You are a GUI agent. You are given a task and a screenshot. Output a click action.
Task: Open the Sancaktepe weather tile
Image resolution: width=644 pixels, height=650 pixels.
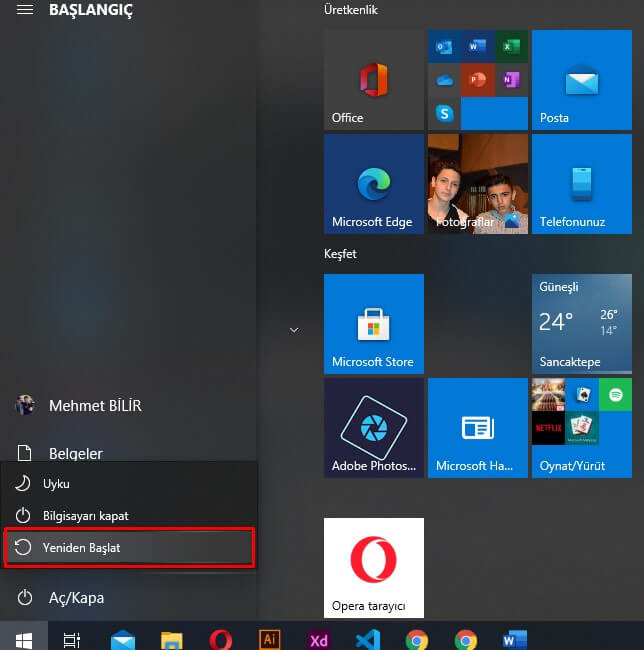click(x=582, y=324)
